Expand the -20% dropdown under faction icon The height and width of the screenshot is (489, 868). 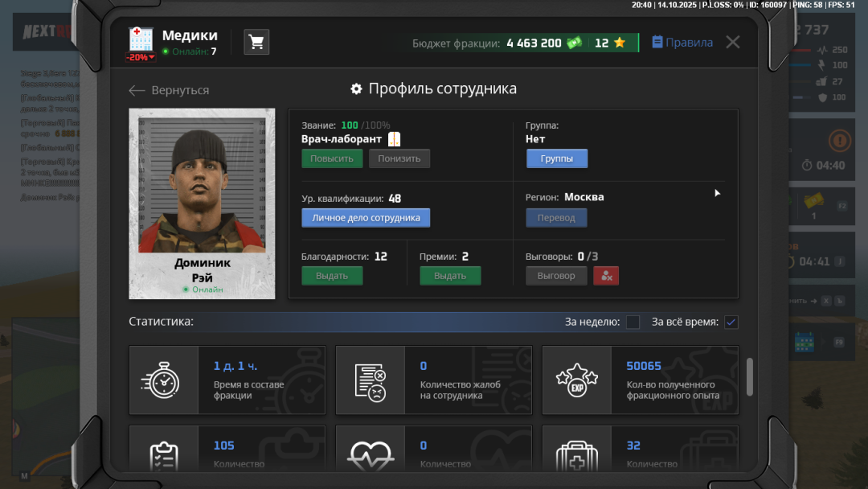click(x=141, y=58)
